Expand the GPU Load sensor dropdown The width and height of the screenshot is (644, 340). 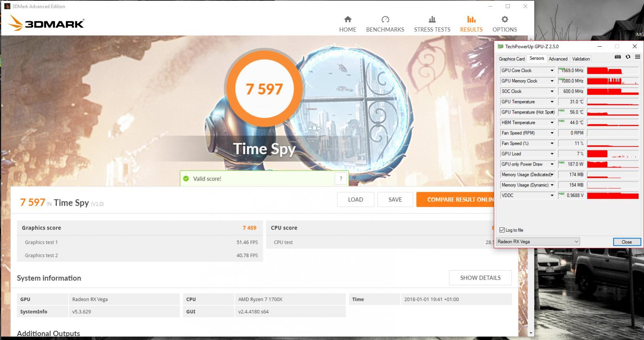[552, 154]
